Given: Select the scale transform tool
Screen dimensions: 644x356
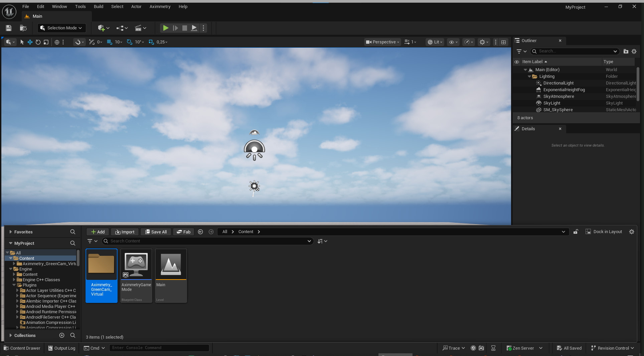Looking at the screenshot, I should pyautogui.click(x=46, y=42).
